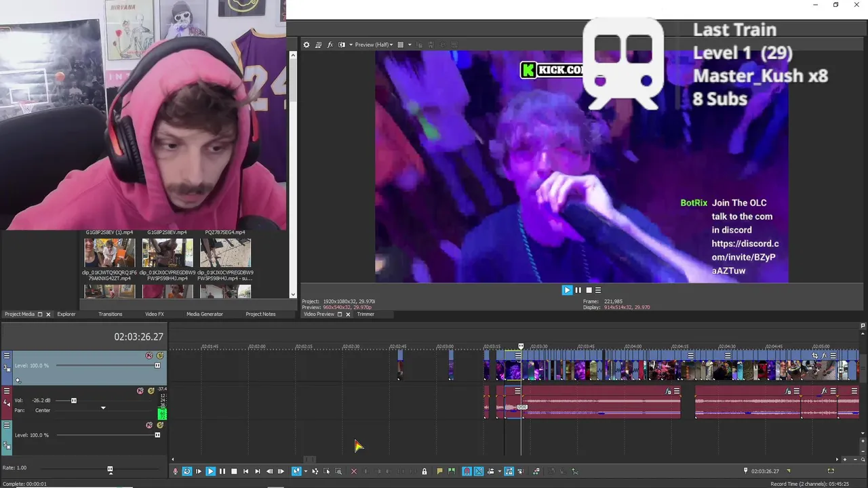Click track 3 level slider handle
Viewport: 868px width, 488px height.
[157, 366]
